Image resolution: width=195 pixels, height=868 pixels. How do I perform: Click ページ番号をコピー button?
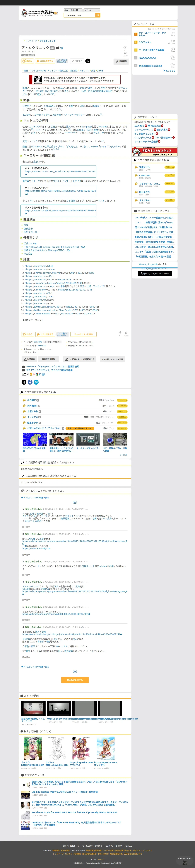pyautogui.click(x=52, y=342)
